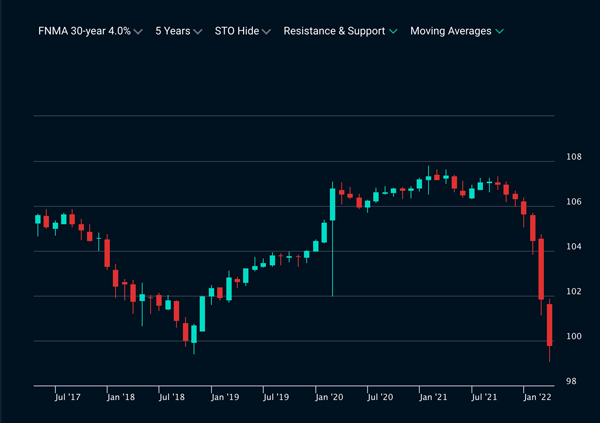Click the 100 price axis label
Screen dimensions: 600x423
click(x=574, y=336)
